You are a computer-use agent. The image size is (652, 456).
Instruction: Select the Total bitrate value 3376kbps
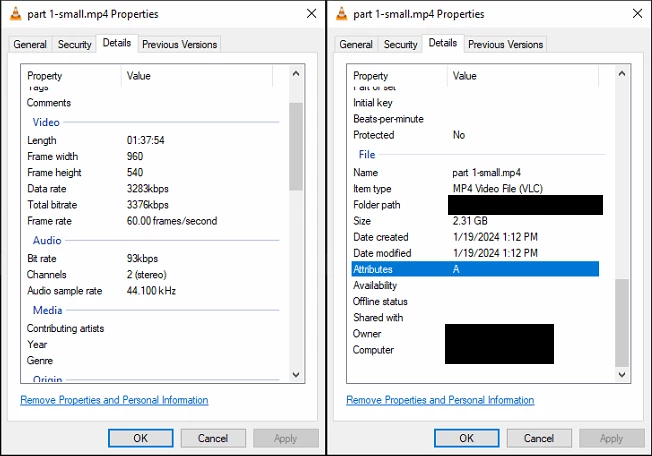[148, 205]
